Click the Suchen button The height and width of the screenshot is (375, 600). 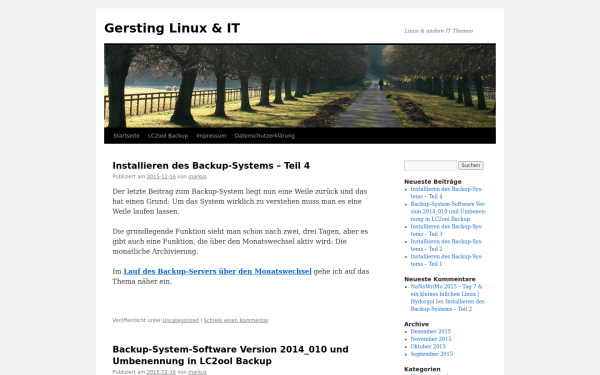click(x=471, y=165)
